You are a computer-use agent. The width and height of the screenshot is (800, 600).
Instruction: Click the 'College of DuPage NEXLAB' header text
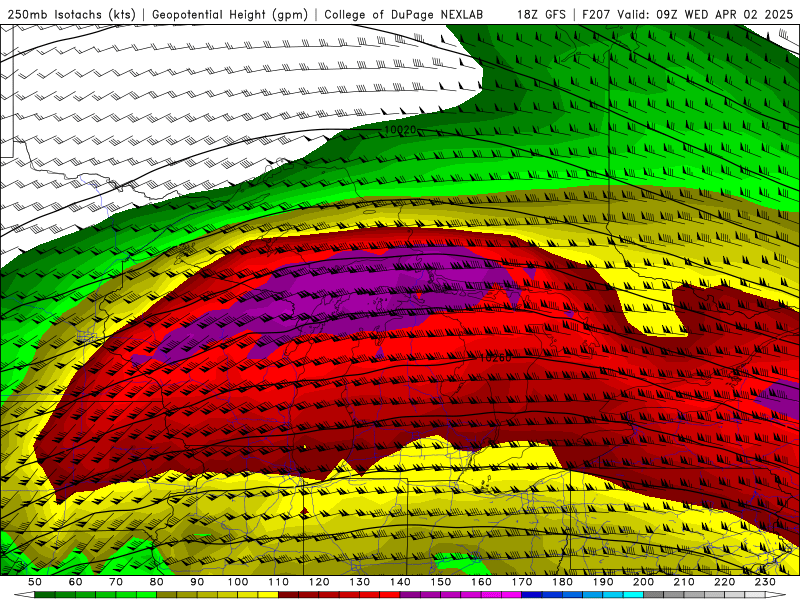pyautogui.click(x=403, y=14)
